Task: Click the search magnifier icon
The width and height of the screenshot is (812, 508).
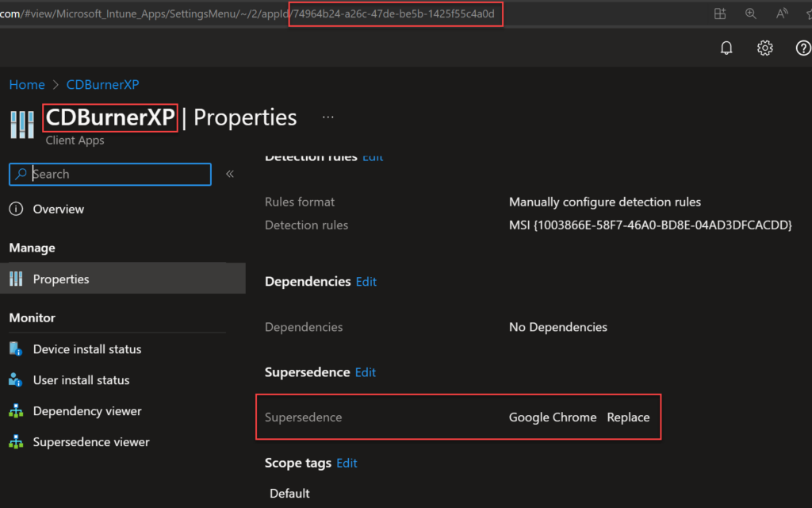Action: coord(21,174)
